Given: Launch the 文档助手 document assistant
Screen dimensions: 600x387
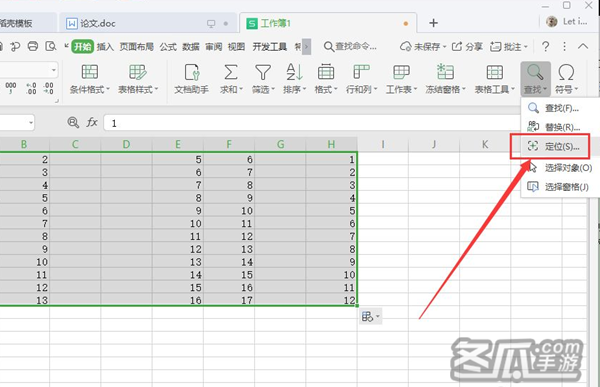Looking at the screenshot, I should click(191, 79).
